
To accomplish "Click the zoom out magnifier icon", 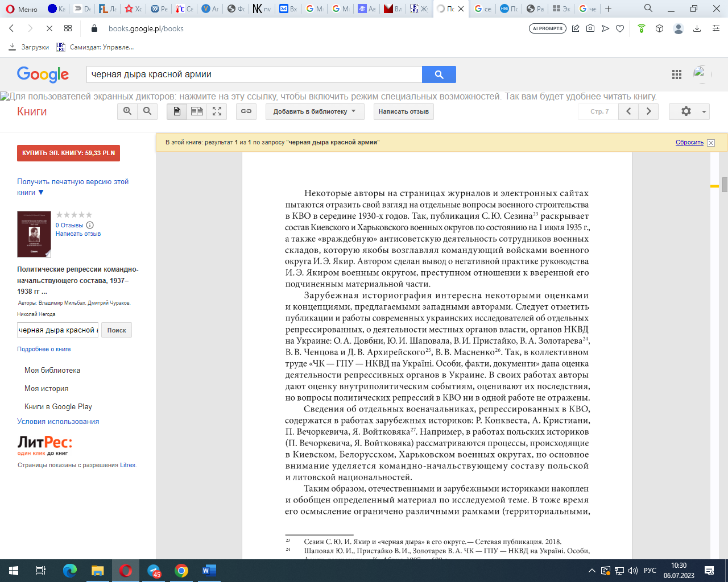I will (x=147, y=111).
